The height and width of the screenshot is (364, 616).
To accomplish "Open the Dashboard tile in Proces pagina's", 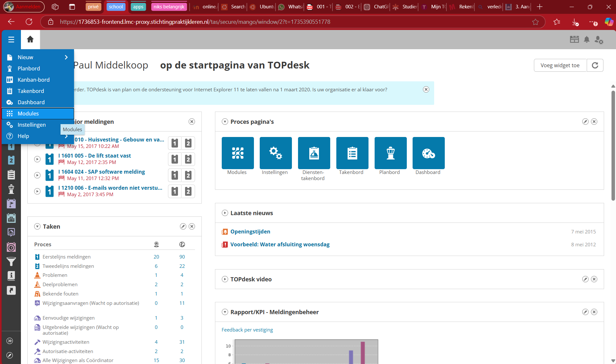I will (428, 153).
